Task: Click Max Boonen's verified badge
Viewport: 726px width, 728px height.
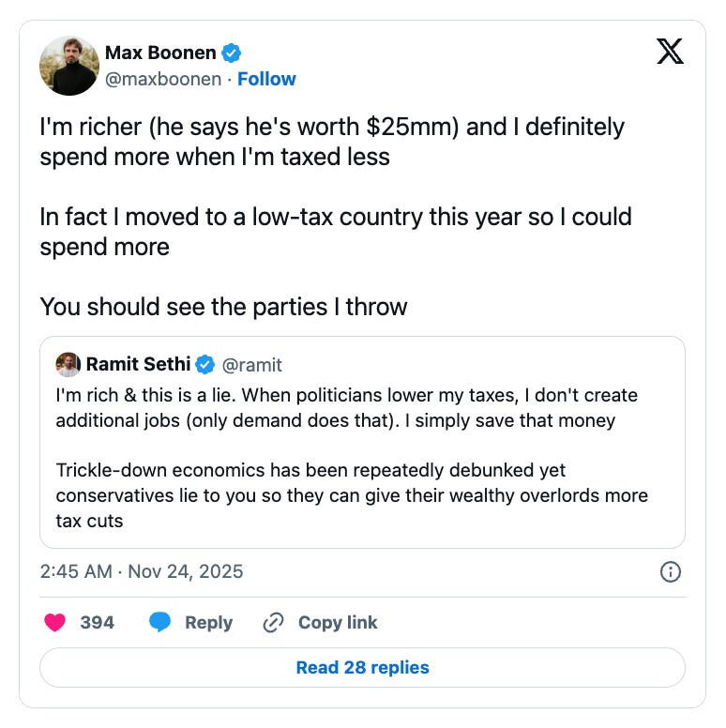Action: point(231,53)
